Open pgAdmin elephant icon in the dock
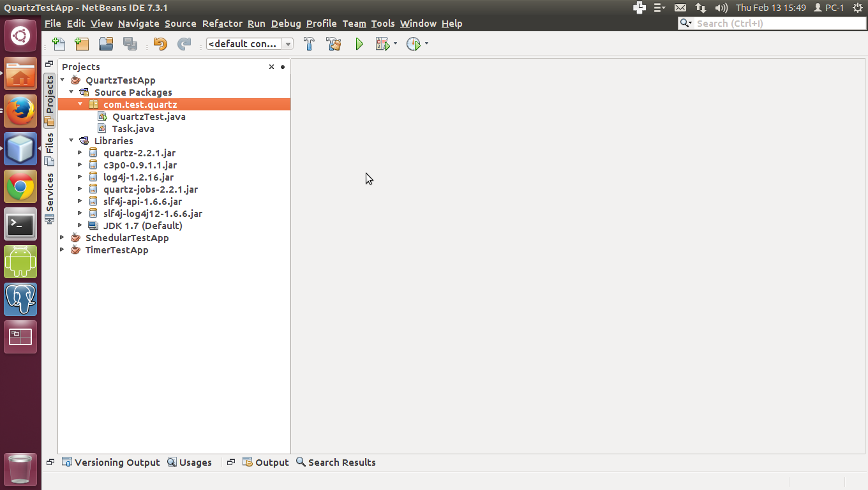 pos(20,299)
